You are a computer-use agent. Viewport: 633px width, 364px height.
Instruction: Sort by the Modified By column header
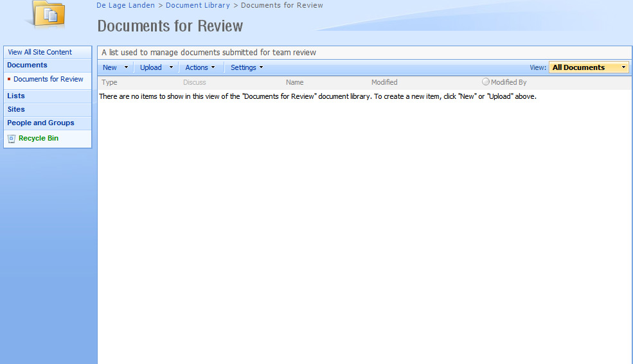click(509, 82)
